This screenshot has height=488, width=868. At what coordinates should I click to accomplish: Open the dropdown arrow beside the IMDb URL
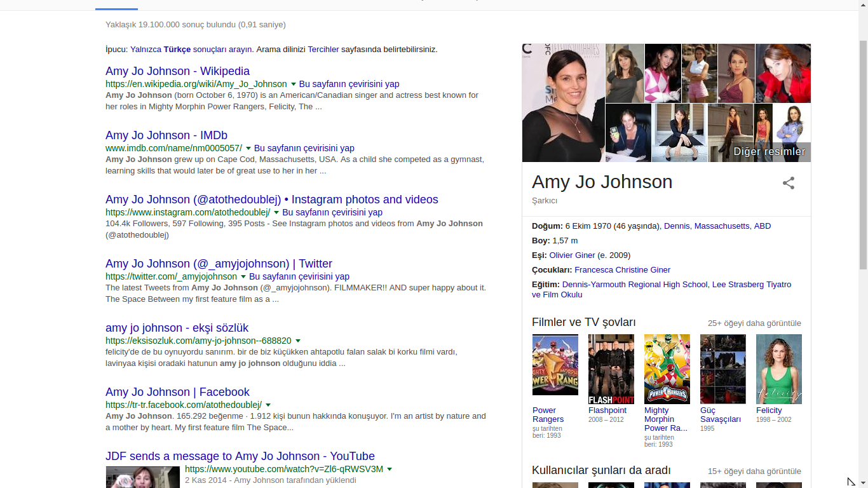(248, 149)
